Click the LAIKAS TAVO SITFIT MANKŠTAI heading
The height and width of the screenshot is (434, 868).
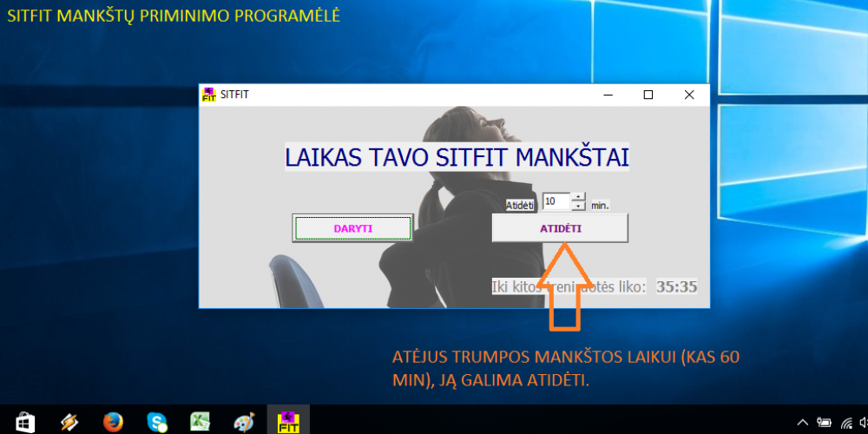457,157
